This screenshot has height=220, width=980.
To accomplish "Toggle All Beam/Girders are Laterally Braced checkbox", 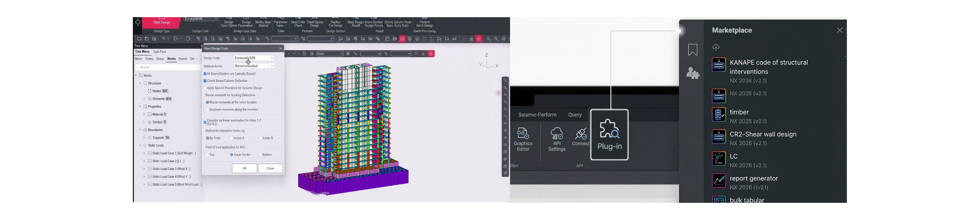I will 205,74.
